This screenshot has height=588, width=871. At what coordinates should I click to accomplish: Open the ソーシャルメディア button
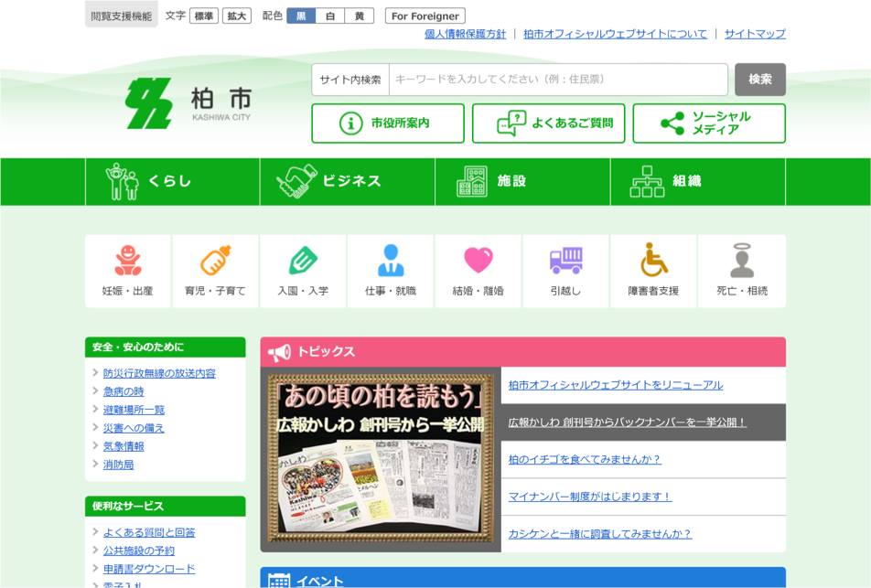709,123
